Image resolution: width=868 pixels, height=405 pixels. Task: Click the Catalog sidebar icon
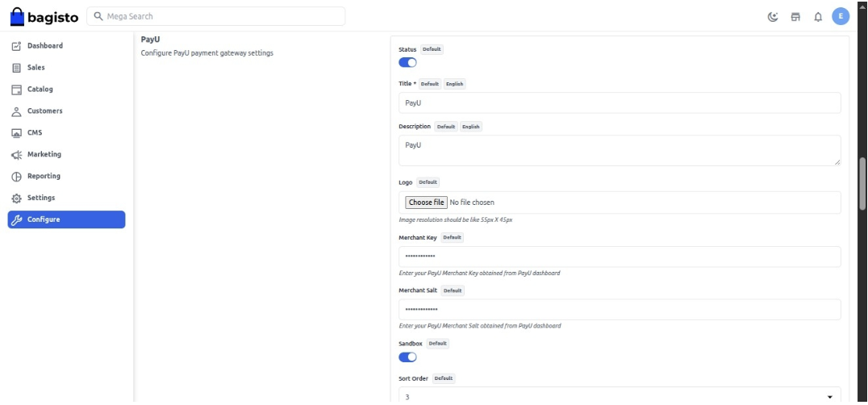[17, 89]
